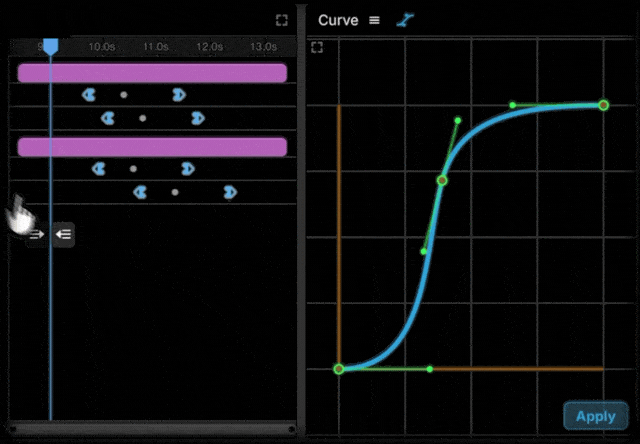
Task: Click the horizontal timeline scrollbar
Action: click(152, 429)
